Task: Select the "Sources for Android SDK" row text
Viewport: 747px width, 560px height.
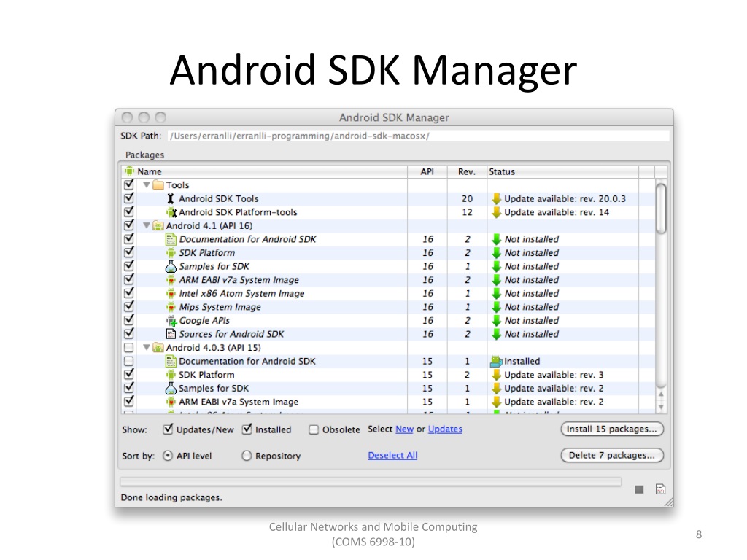Action: [231, 334]
